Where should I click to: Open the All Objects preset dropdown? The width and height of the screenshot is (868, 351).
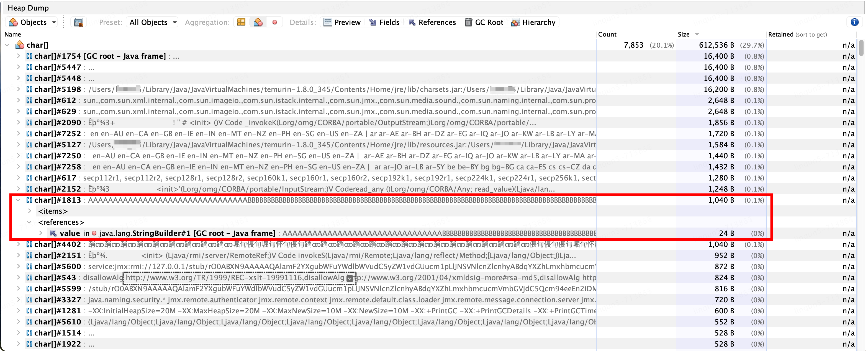pos(153,22)
